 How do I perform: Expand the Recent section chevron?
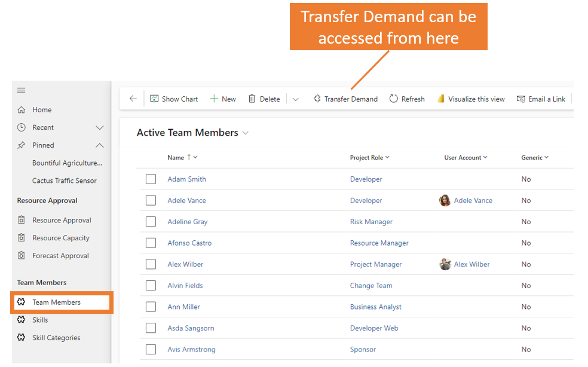point(99,127)
